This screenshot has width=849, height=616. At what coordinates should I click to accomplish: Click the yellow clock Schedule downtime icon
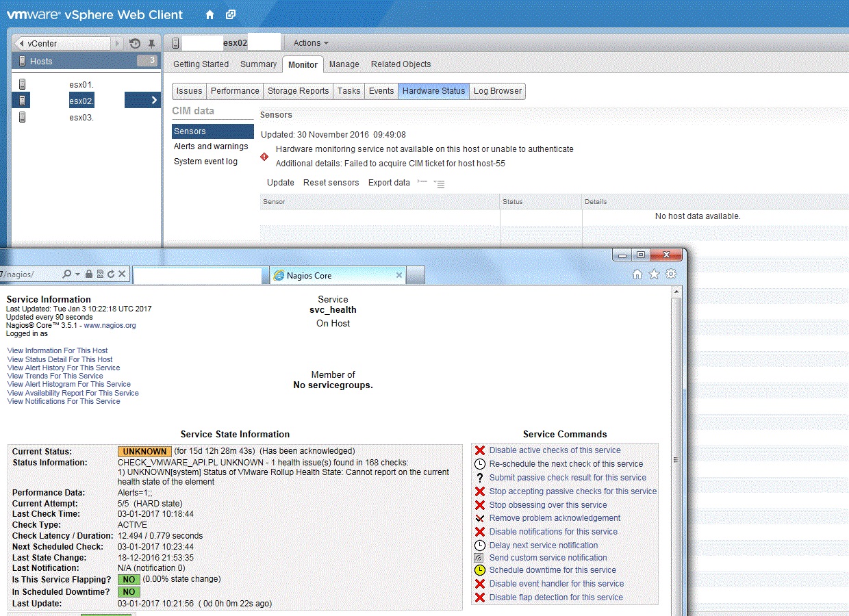coord(480,570)
